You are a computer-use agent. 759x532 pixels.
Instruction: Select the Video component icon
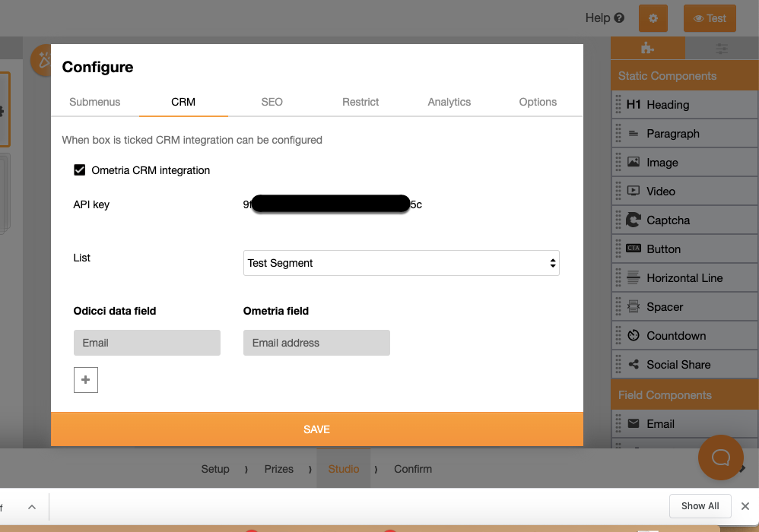[634, 192]
